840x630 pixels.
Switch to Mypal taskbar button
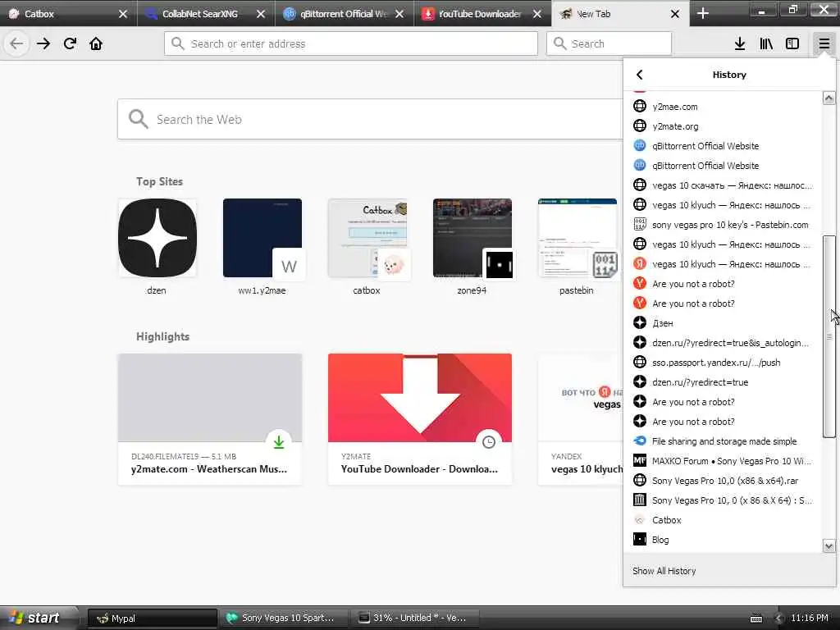(152, 619)
